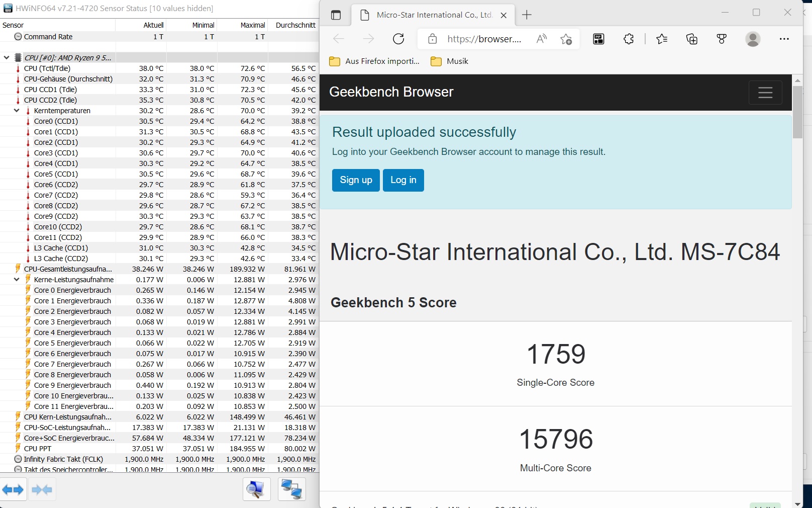Select CPU-Gesamtleistungsaufnahme row
812x508 pixels.
(x=159, y=269)
